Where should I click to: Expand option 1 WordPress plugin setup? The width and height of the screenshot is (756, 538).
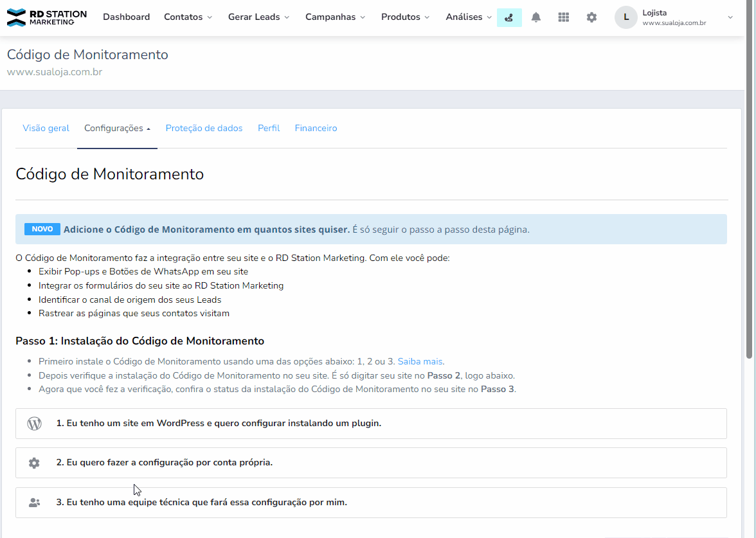point(371,424)
